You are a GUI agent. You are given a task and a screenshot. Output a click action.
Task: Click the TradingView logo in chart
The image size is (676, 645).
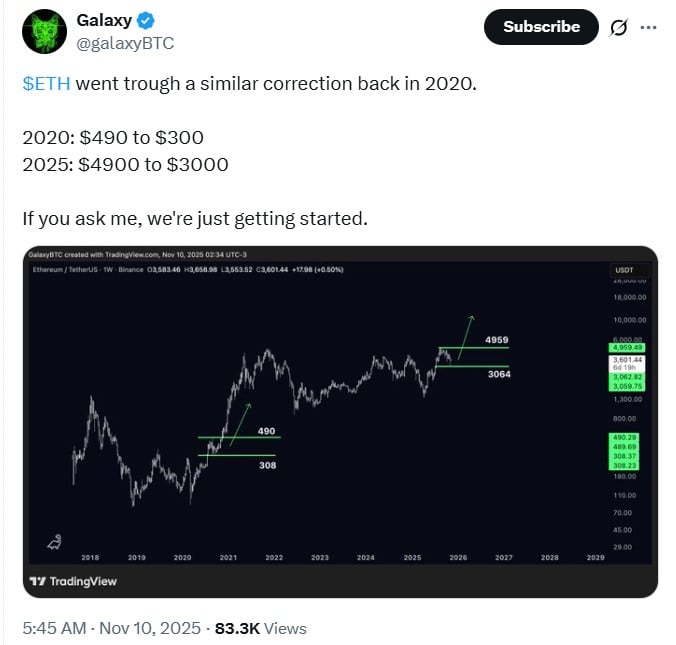point(73,581)
